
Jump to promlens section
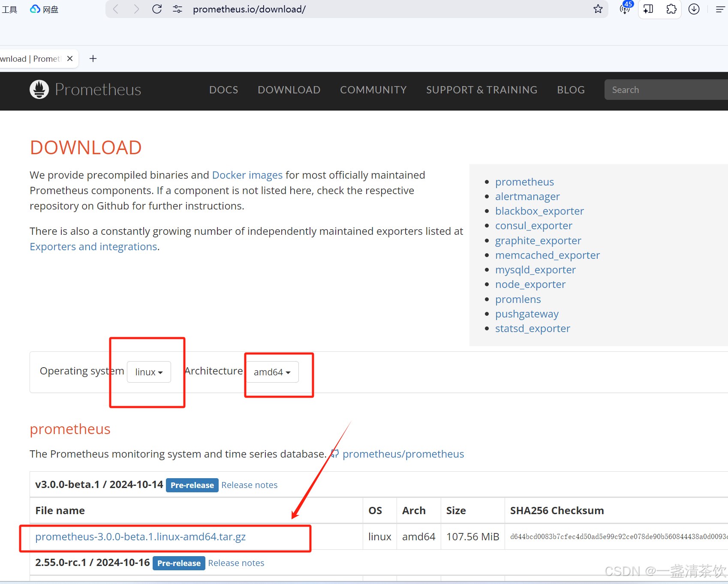(518, 299)
